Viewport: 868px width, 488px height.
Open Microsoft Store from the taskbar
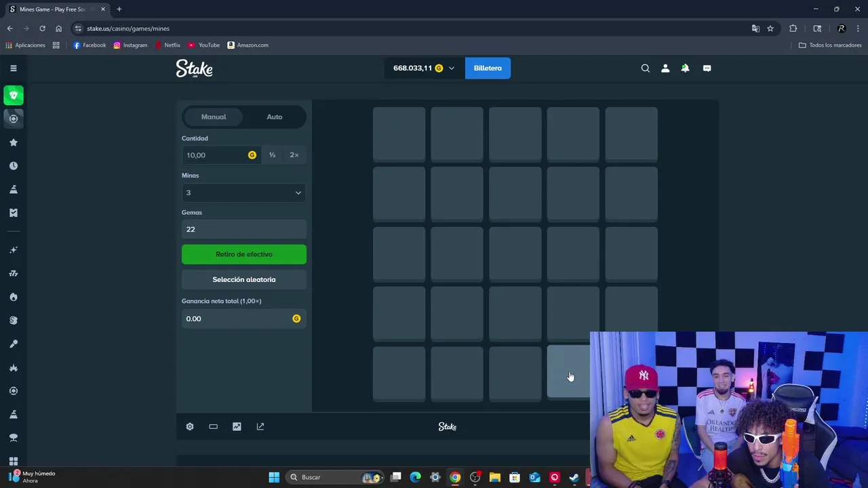pos(515,477)
